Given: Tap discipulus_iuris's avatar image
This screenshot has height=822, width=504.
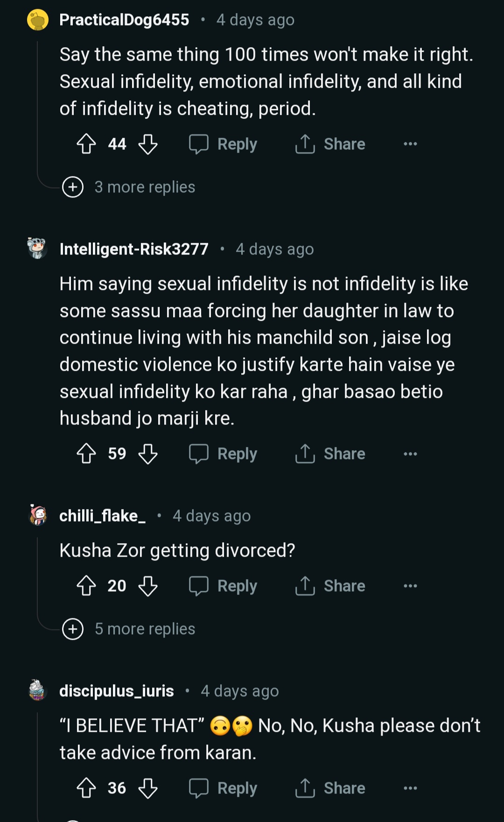Looking at the screenshot, I should pos(37,690).
